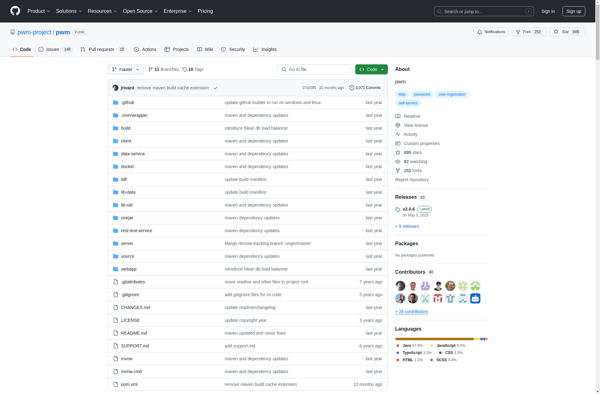
Task: Open the green Code dropdown
Action: (371, 69)
